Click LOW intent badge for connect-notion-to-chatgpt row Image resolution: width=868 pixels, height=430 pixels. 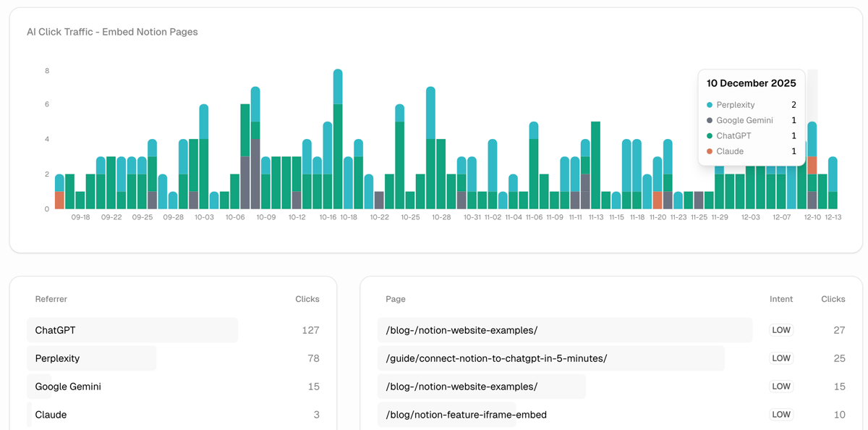781,358
